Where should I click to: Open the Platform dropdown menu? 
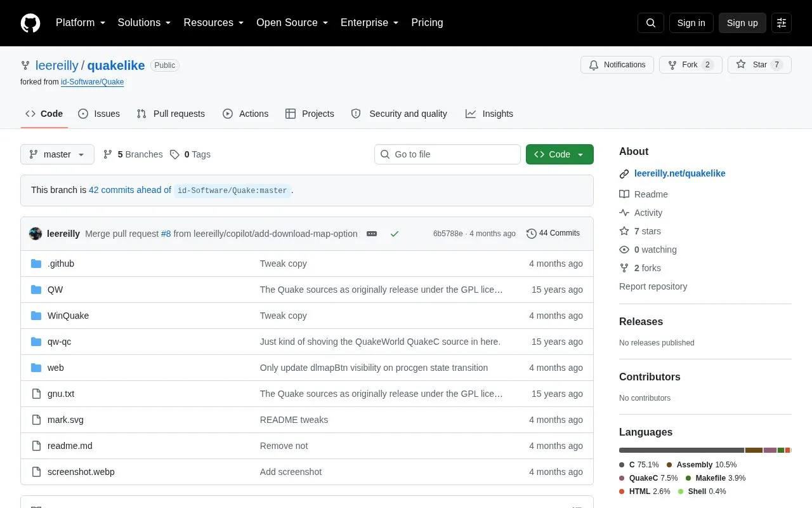coord(80,23)
